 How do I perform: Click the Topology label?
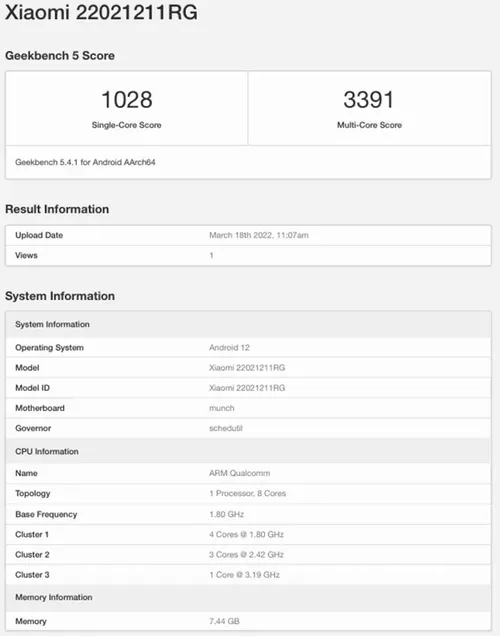click(32, 494)
